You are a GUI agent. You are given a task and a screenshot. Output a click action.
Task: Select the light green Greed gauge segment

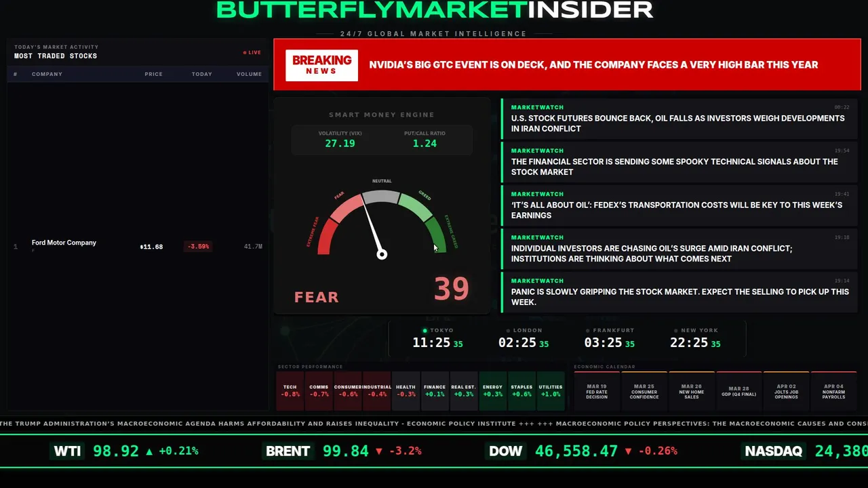tap(415, 207)
